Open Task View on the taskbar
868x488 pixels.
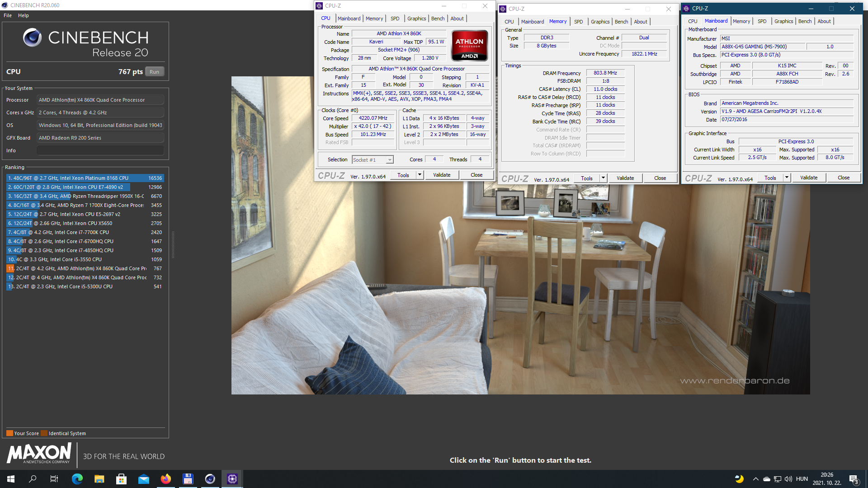point(54,479)
